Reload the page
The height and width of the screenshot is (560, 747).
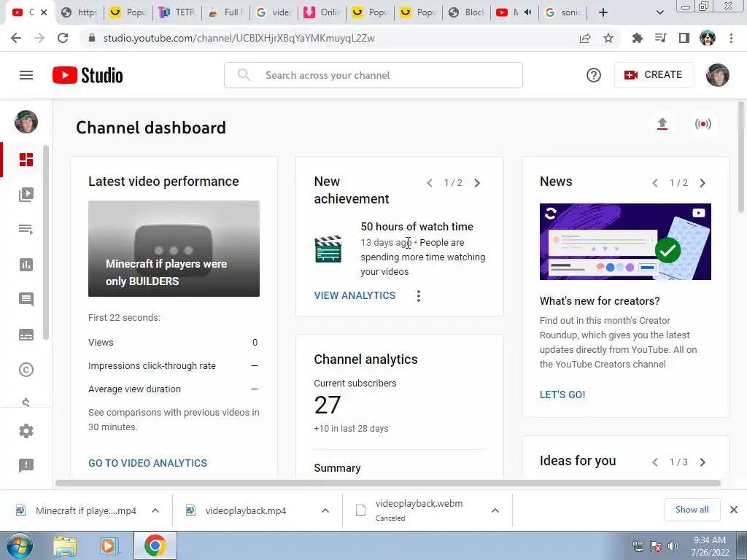(63, 38)
